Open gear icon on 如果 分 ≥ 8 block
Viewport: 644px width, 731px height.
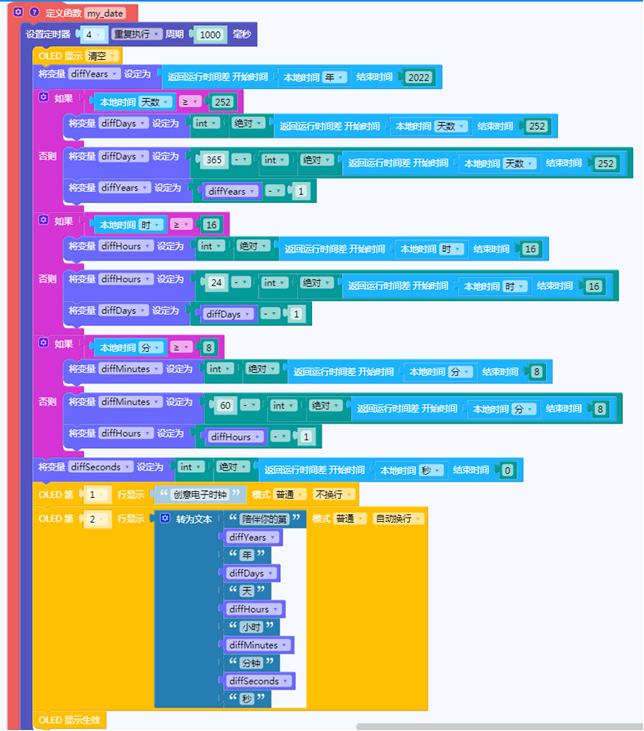pyautogui.click(x=43, y=343)
